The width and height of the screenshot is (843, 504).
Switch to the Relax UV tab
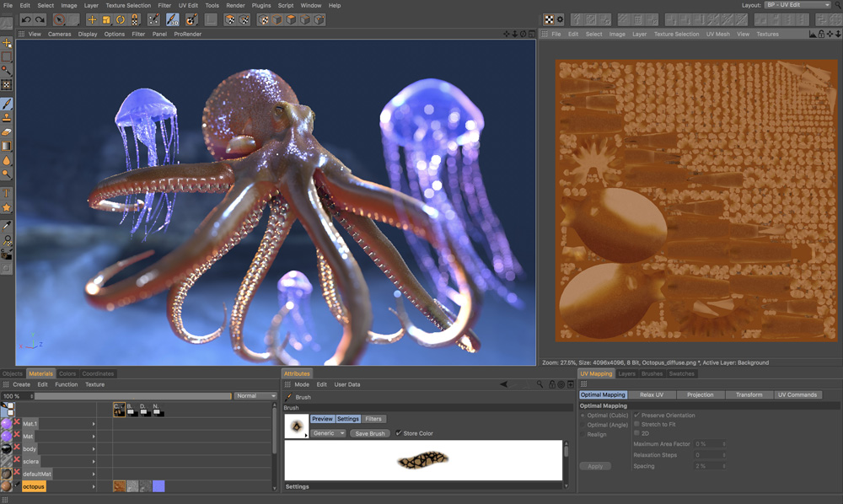point(651,394)
